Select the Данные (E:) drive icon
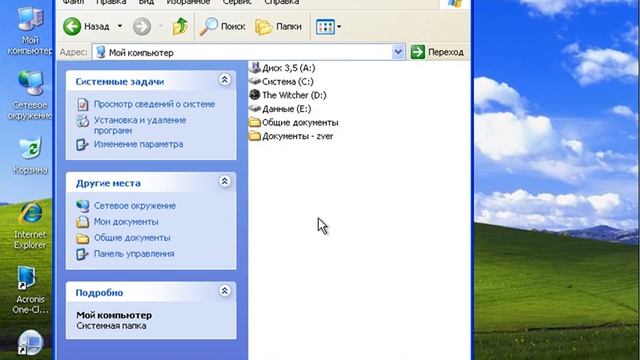This screenshot has height=360, width=640. (x=255, y=109)
